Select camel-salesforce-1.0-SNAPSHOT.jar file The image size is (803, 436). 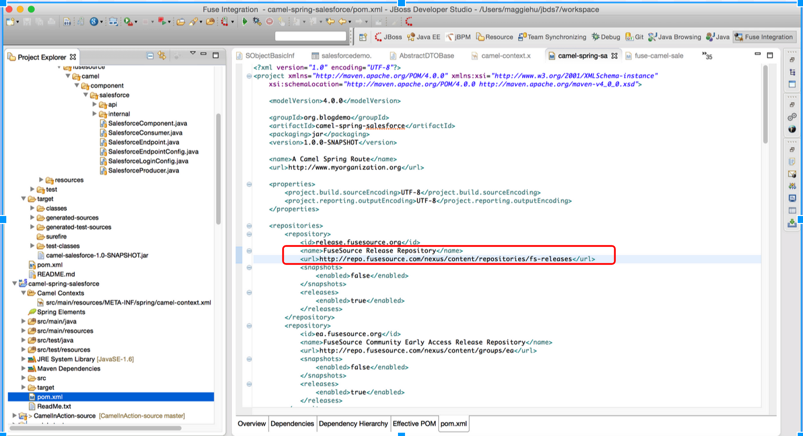[92, 255]
